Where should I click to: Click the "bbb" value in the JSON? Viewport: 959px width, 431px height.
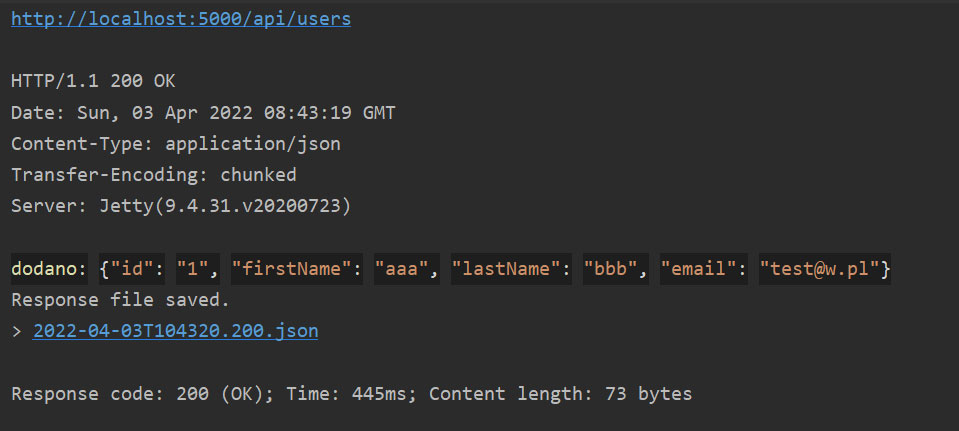[615, 269]
